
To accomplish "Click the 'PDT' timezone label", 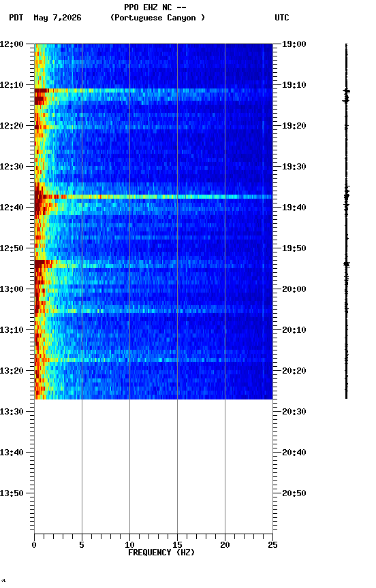I will point(16,18).
